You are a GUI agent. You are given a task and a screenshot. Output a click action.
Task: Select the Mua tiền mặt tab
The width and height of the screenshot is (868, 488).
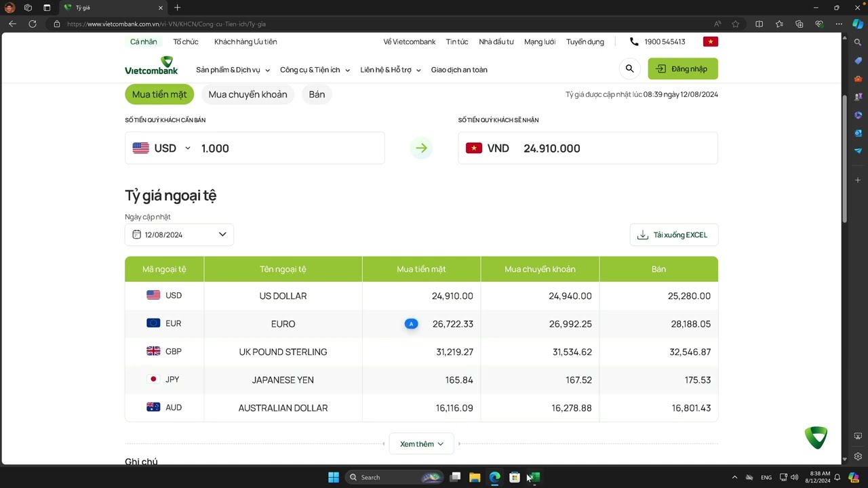159,94
